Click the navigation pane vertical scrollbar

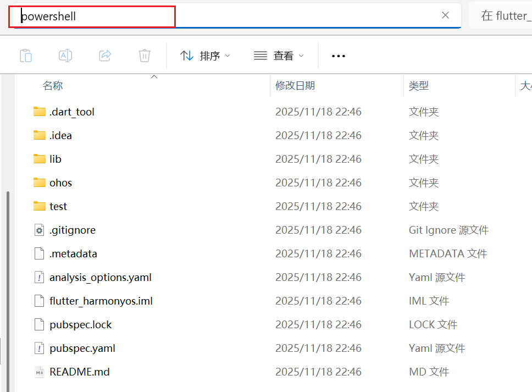8,292
